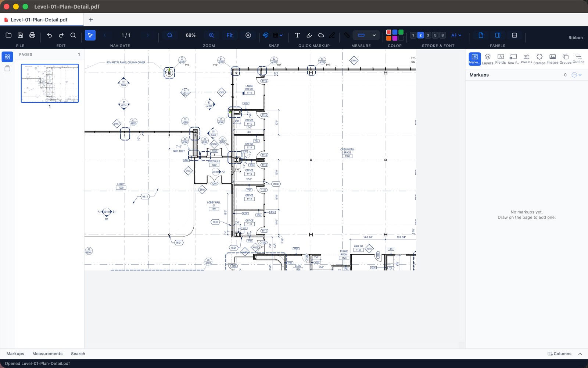Viewport: 588px width, 368px height.
Task: Open the Markups more options menu
Action: [x=577, y=75]
